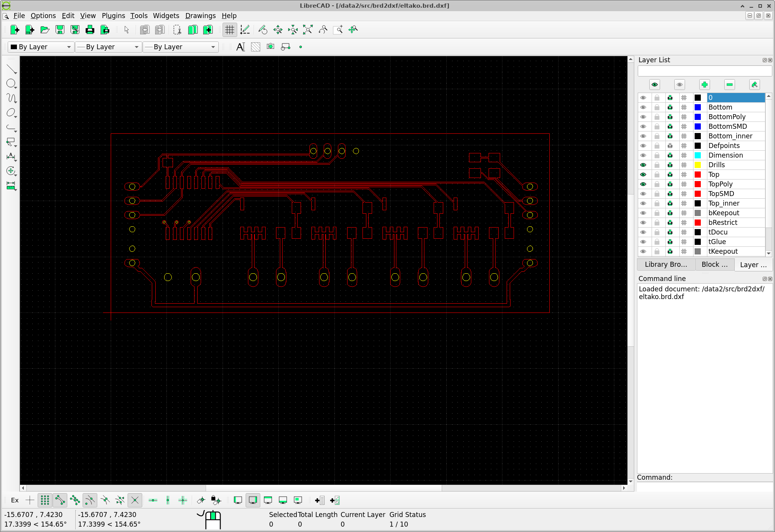Click the Save document icon
Viewport: 775px width, 532px height.
60,30
